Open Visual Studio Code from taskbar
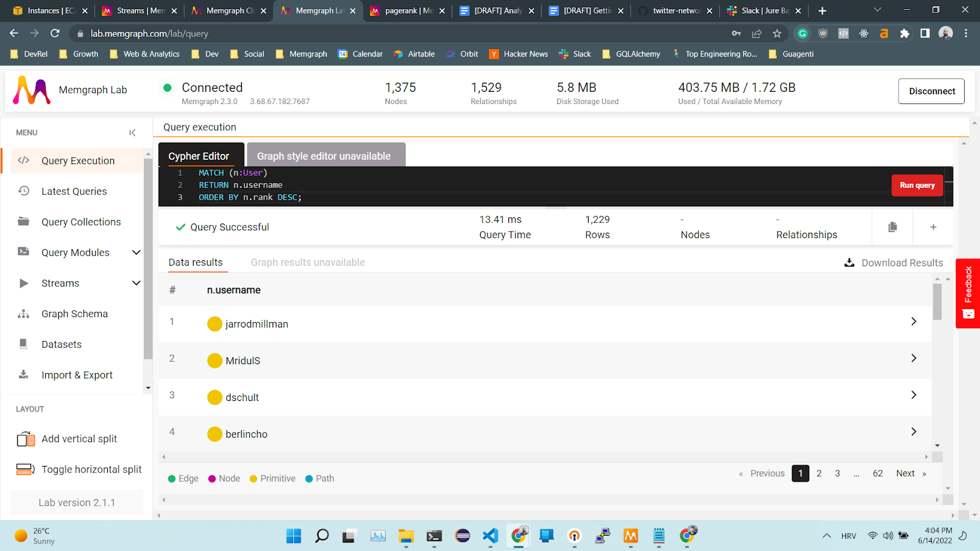This screenshot has height=551, width=980. 490,536
